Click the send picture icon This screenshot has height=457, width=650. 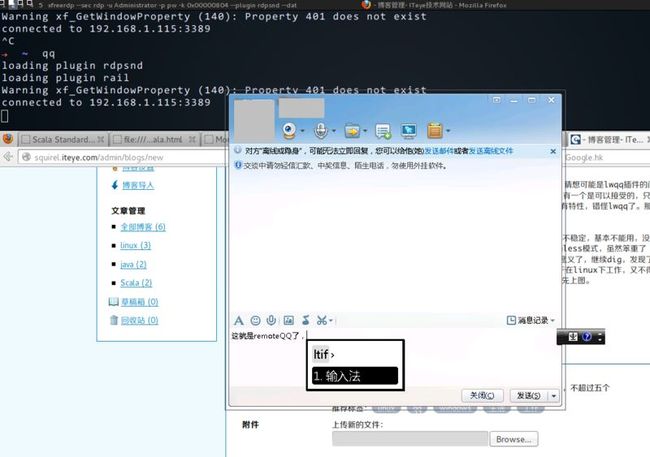coord(289,320)
